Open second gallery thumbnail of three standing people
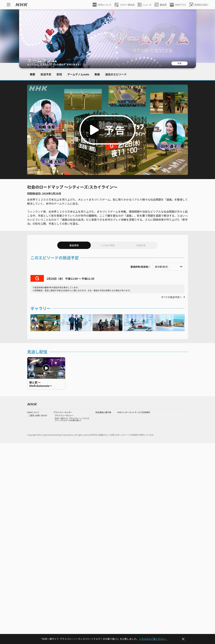The width and height of the screenshot is (215, 644). [x=76, y=323]
